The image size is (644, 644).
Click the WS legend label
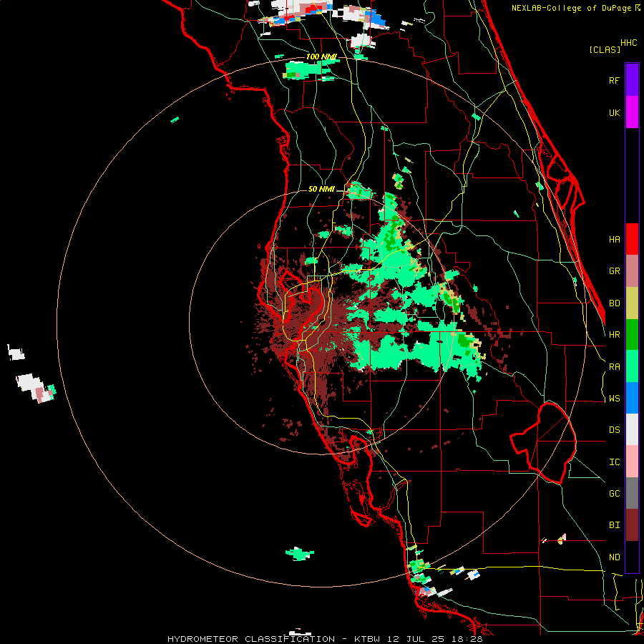[614, 399]
